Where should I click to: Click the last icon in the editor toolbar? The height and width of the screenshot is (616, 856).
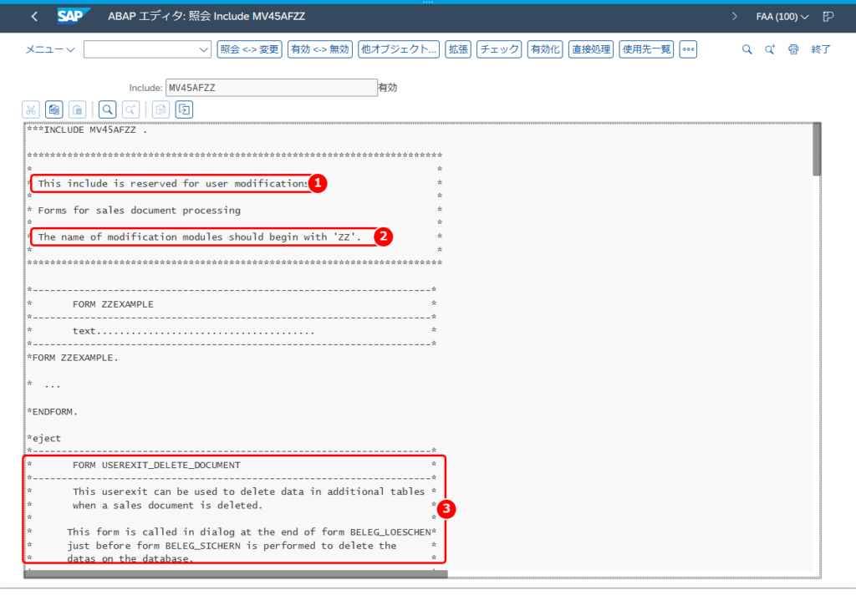[x=185, y=109]
